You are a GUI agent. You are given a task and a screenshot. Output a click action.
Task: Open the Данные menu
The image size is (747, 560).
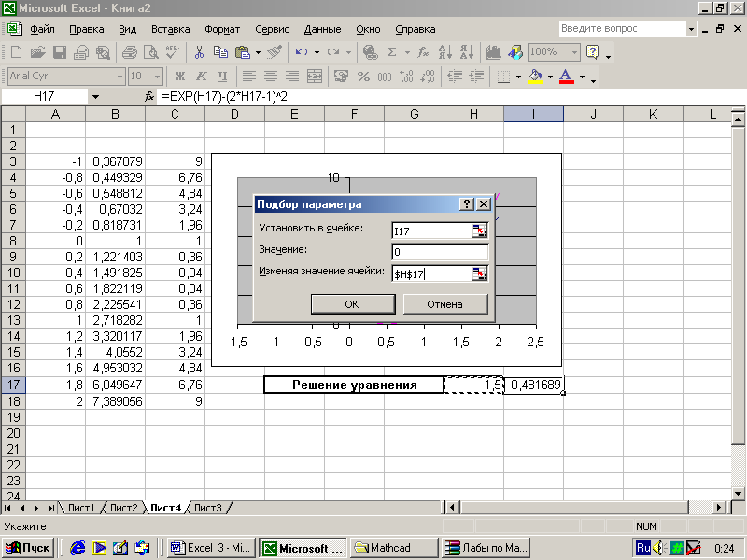pyautogui.click(x=322, y=29)
